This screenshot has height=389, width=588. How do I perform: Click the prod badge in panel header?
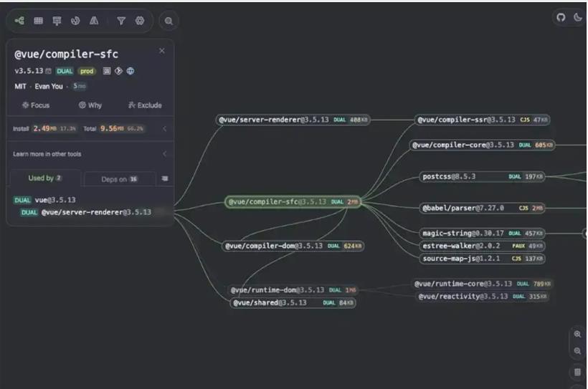point(87,71)
